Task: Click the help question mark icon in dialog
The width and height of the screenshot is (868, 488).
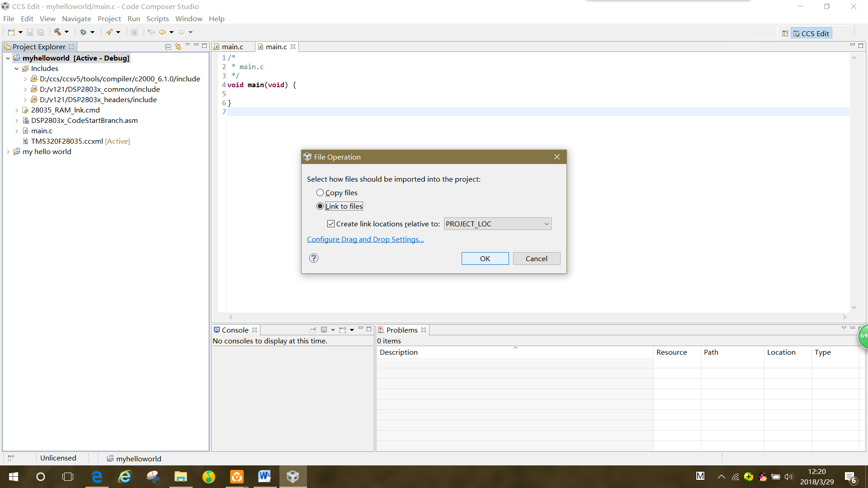Action: (314, 258)
